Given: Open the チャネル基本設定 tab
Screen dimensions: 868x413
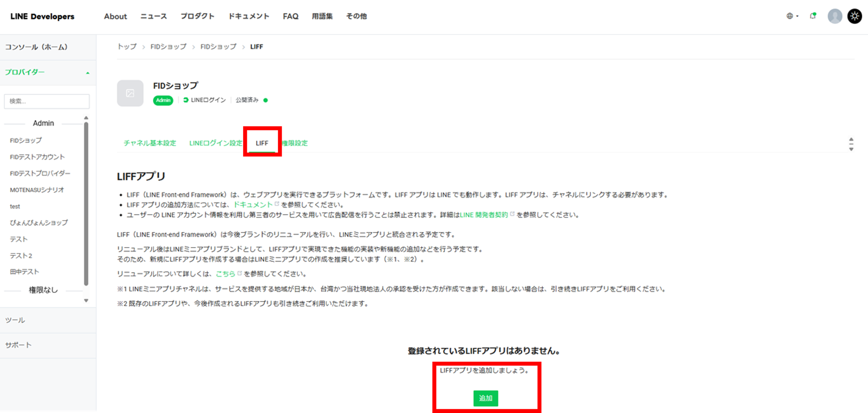Looking at the screenshot, I should pos(150,143).
